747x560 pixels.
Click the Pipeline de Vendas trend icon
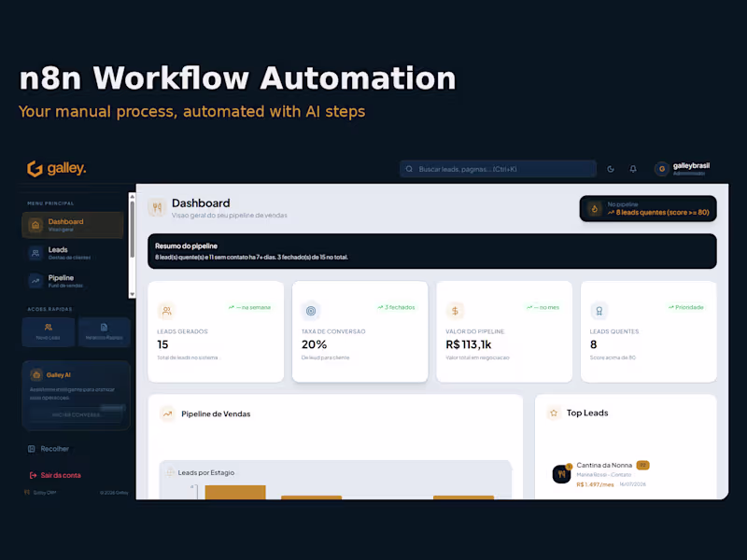[167, 413]
